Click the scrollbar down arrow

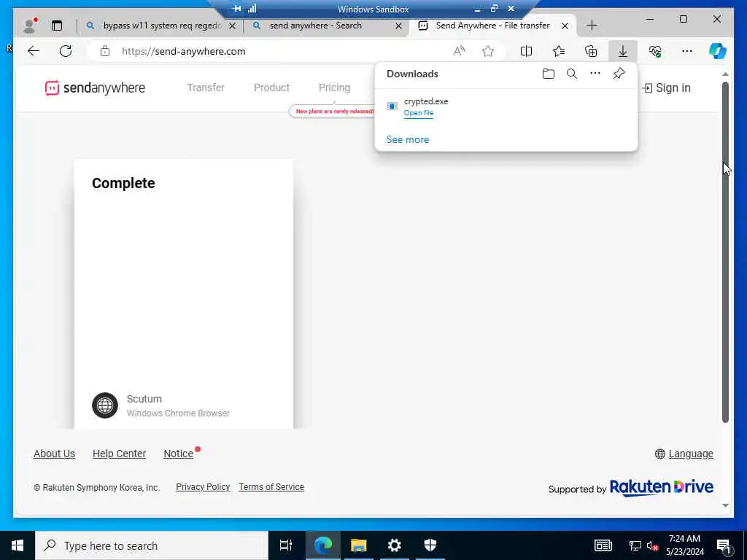725,505
